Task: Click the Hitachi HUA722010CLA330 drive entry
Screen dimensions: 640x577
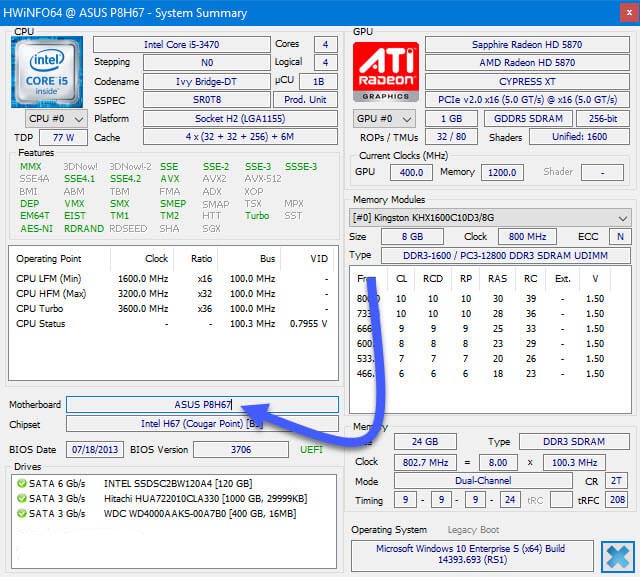Action: 205,499
